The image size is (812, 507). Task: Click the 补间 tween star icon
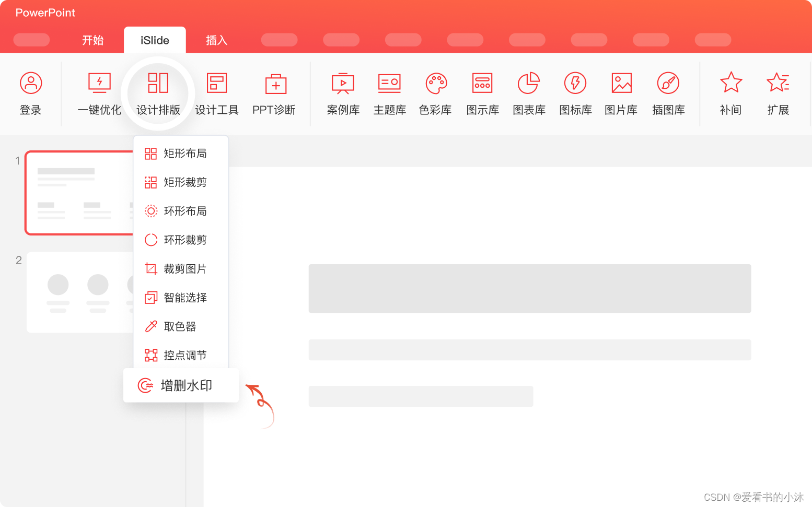pyautogui.click(x=731, y=82)
